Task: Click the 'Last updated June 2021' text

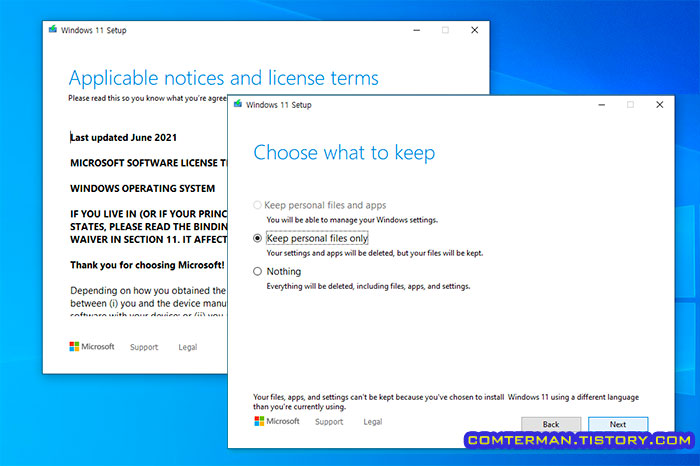Action: 123,137
